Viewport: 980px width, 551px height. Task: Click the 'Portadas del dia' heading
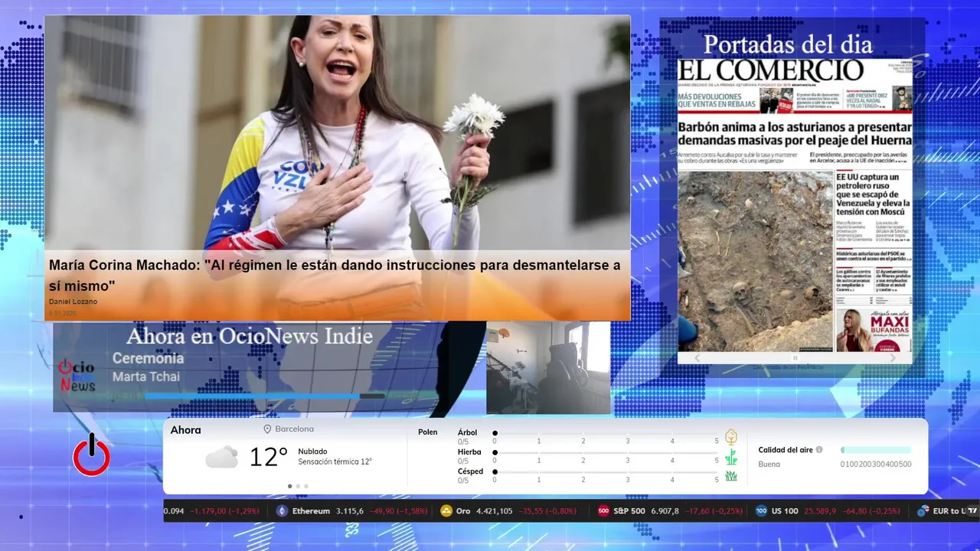(x=789, y=44)
